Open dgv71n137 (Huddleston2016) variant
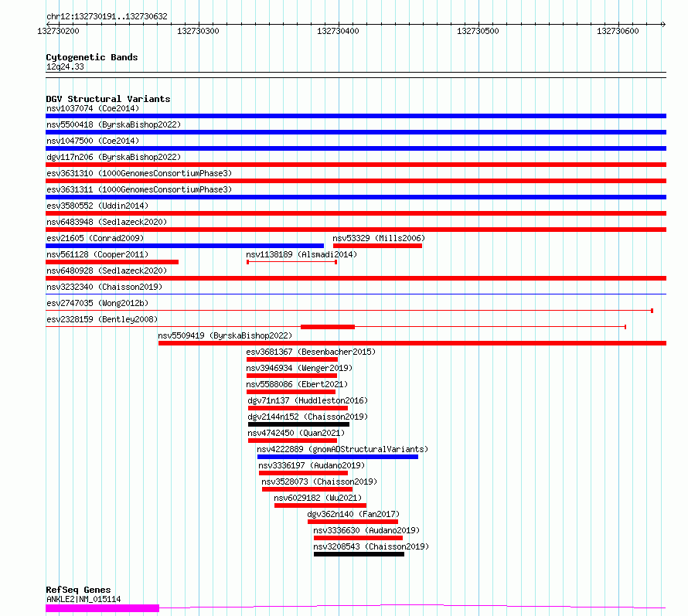This screenshot has width=688, height=616. pyautogui.click(x=308, y=400)
